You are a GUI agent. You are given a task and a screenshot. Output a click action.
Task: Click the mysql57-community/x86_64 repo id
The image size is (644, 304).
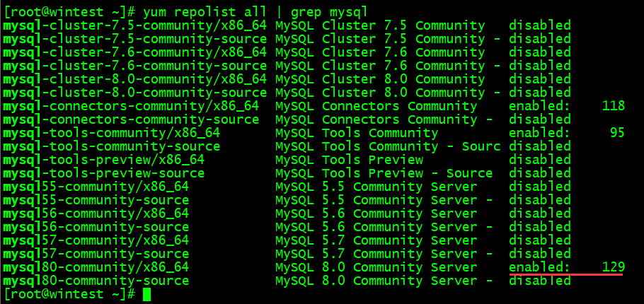pyautogui.click(x=96, y=240)
